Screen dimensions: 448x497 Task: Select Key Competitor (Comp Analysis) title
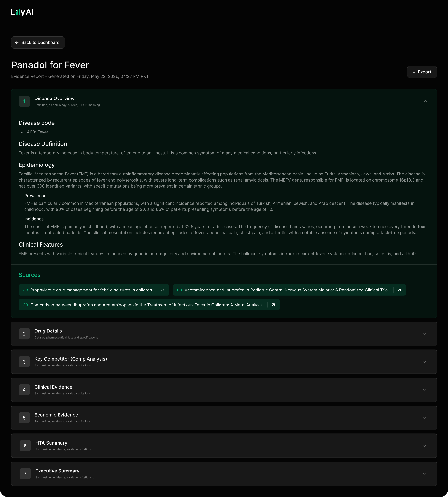[71, 359]
